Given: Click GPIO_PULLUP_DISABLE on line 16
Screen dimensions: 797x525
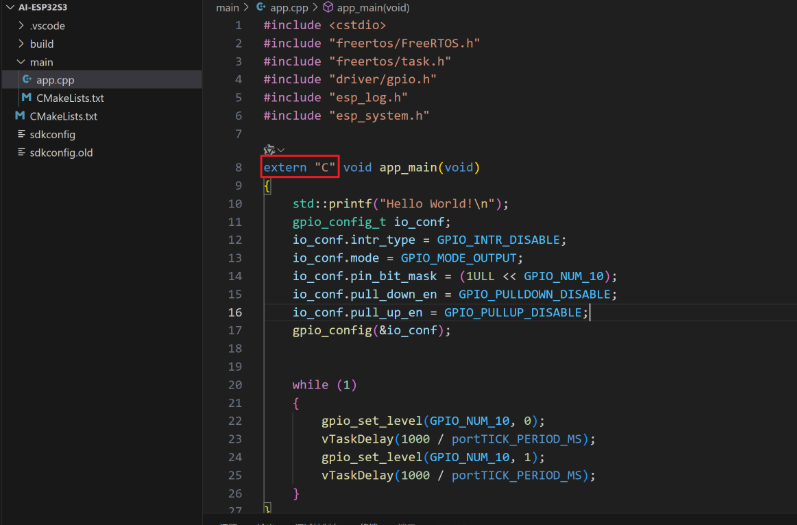Looking at the screenshot, I should (513, 312).
